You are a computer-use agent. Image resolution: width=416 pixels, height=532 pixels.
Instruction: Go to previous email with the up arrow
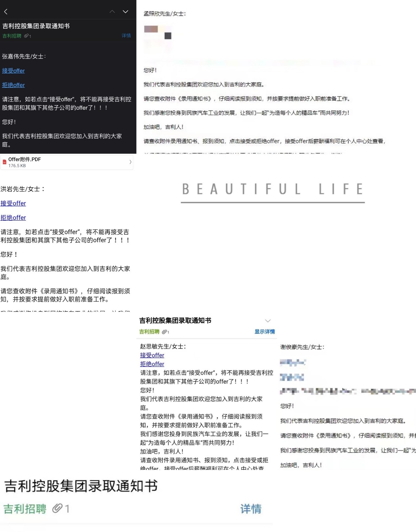[112, 12]
